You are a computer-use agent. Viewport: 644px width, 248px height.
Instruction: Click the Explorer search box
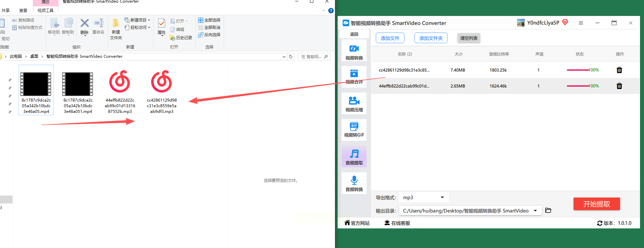pos(314,56)
